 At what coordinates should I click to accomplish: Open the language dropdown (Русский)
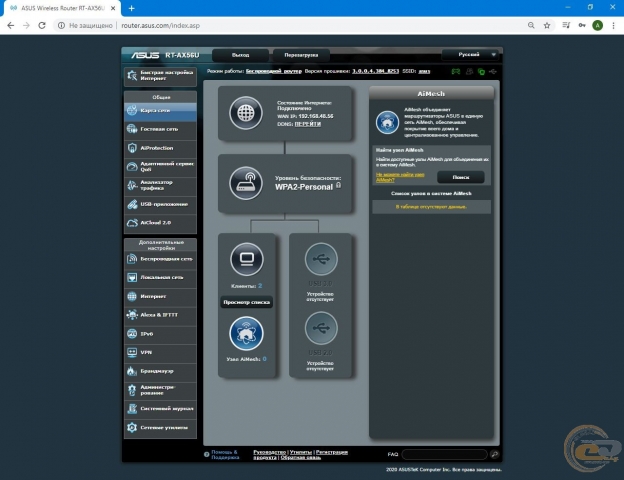[470, 55]
